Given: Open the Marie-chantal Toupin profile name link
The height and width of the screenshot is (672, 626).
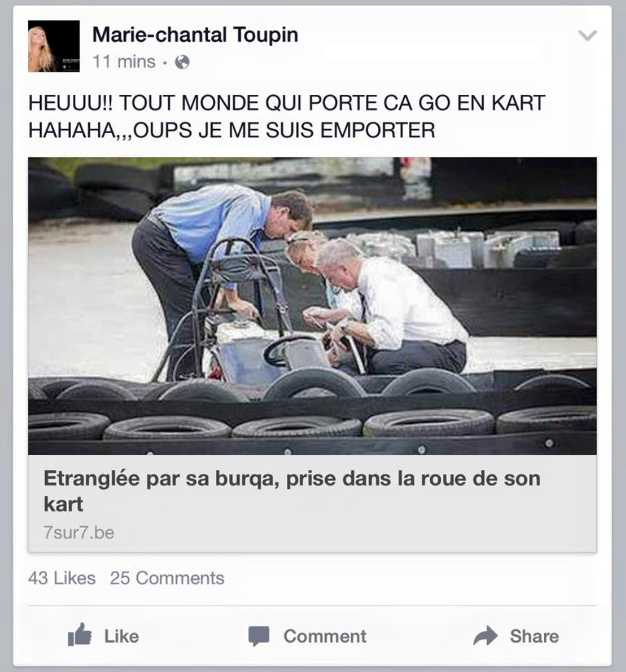Looking at the screenshot, I should point(195,34).
